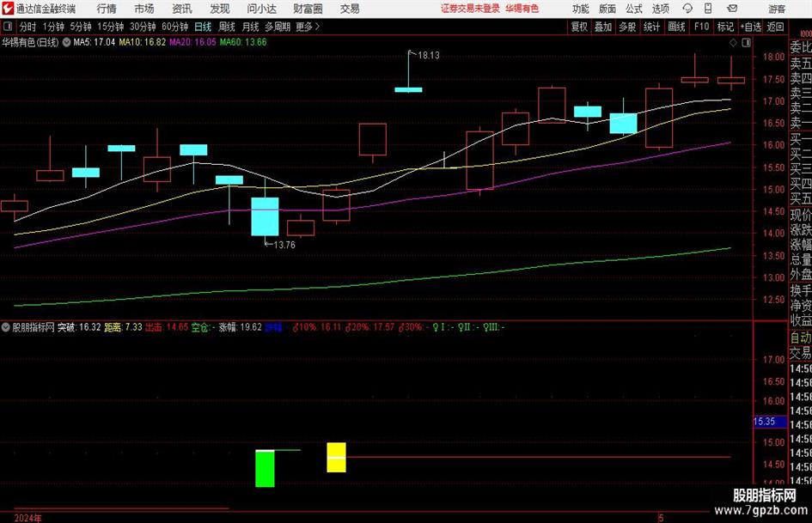Select the 日线 period tab

pyautogui.click(x=203, y=27)
